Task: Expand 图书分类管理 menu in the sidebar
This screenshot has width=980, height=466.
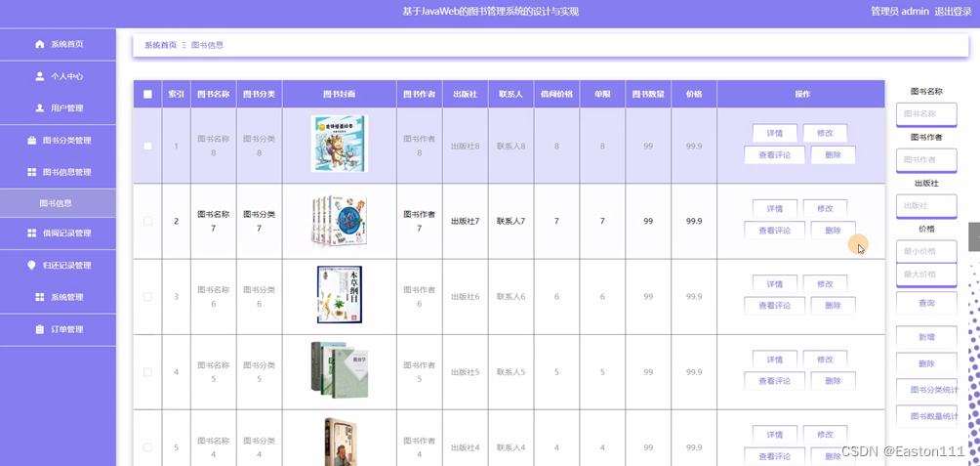Action: click(x=59, y=141)
